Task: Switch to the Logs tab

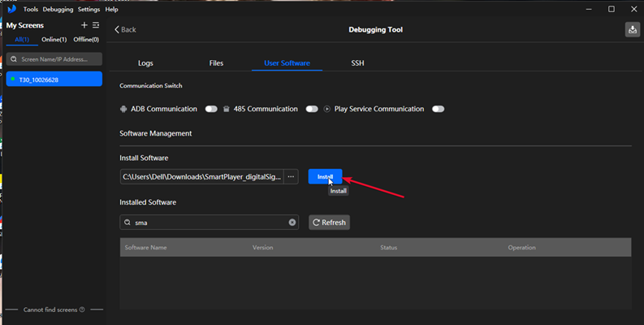Action: pyautogui.click(x=145, y=63)
